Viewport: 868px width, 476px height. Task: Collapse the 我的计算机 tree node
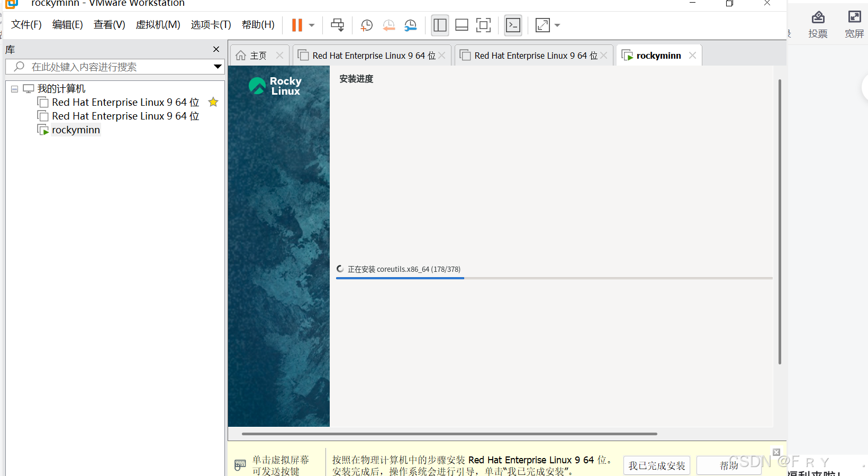pos(15,89)
